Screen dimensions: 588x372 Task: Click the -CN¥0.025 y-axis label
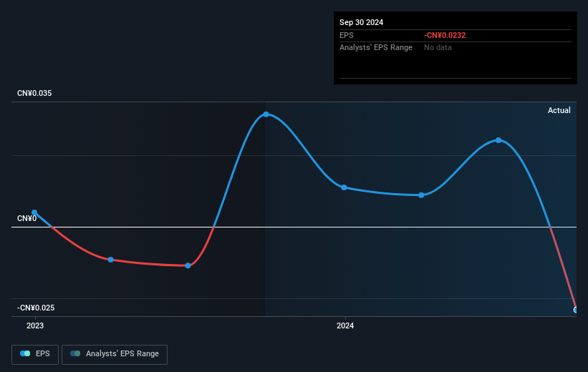[36, 308]
